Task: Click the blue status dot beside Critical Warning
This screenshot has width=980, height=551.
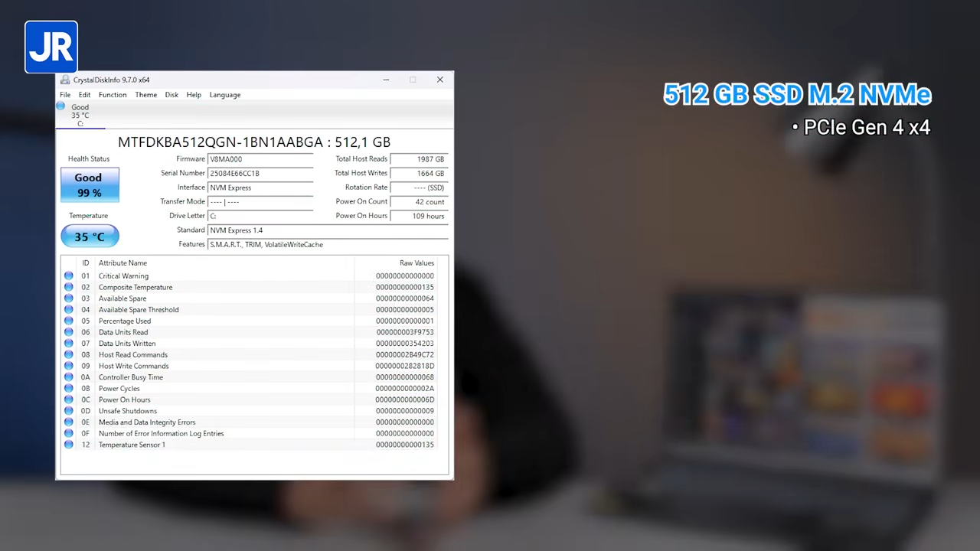Action: tap(69, 275)
